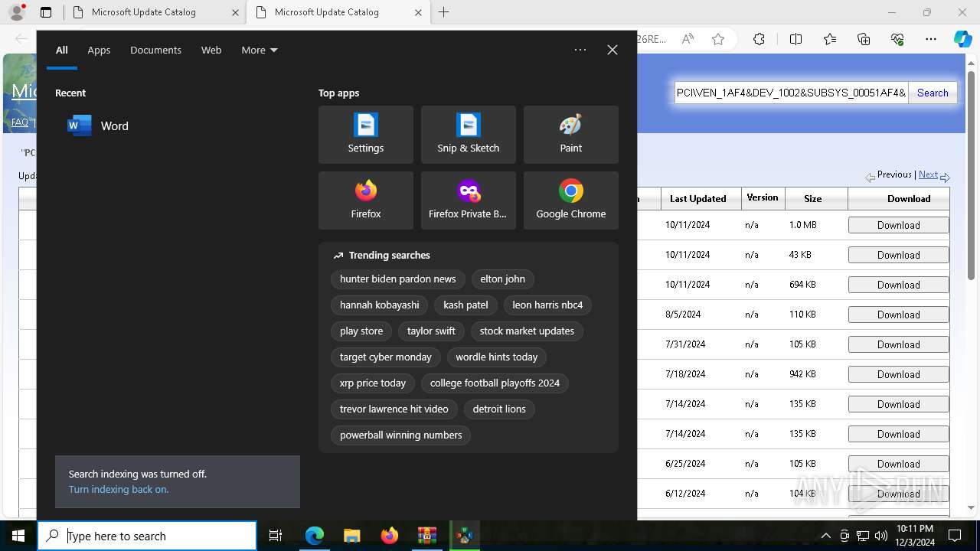
Task: Expand the More filter dropdown
Action: tap(260, 51)
